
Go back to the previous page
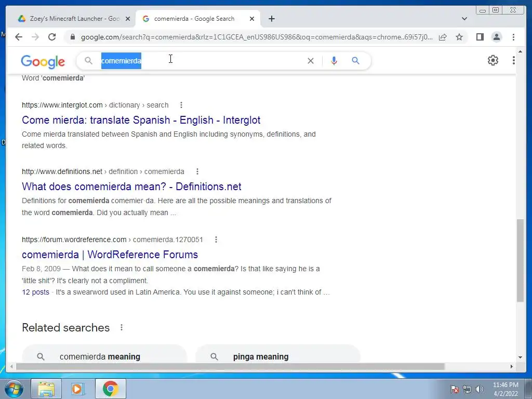coord(19,37)
